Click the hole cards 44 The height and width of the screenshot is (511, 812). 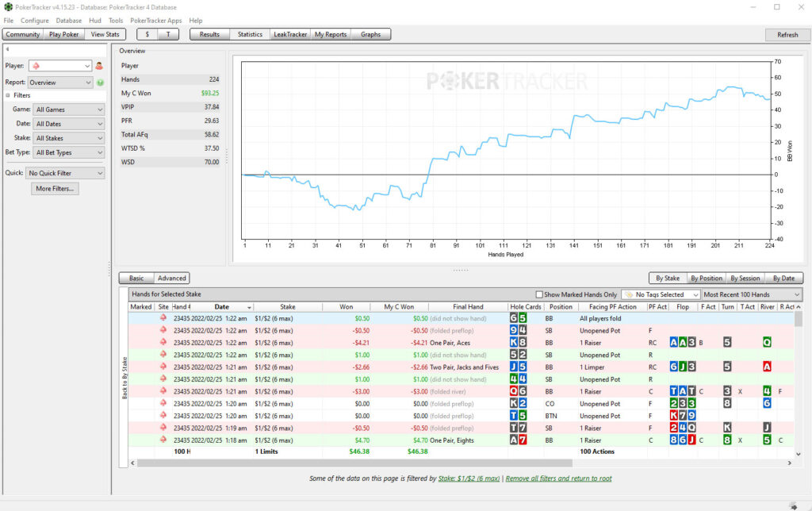[518, 379]
